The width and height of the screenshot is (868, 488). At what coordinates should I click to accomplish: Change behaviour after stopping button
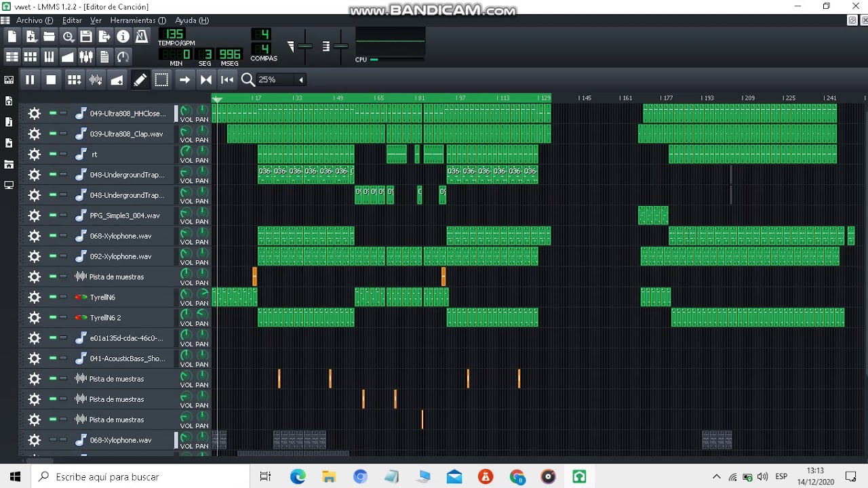[x=227, y=80]
